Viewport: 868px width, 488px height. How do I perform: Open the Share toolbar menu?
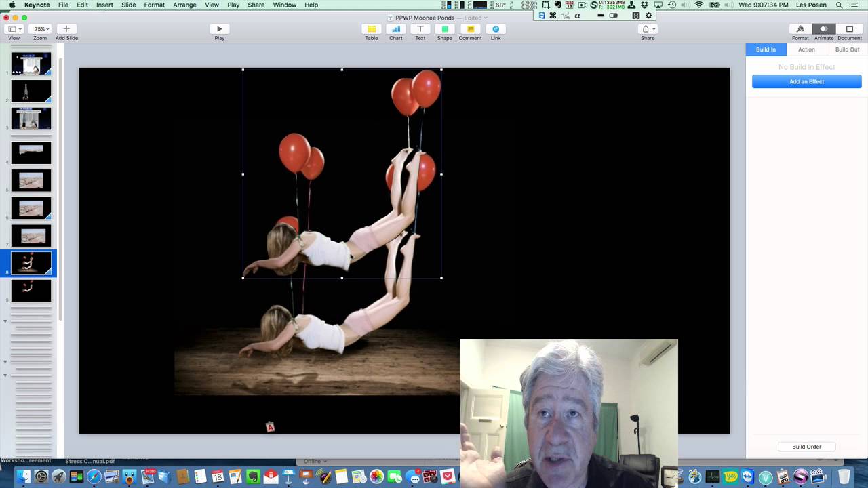click(648, 29)
